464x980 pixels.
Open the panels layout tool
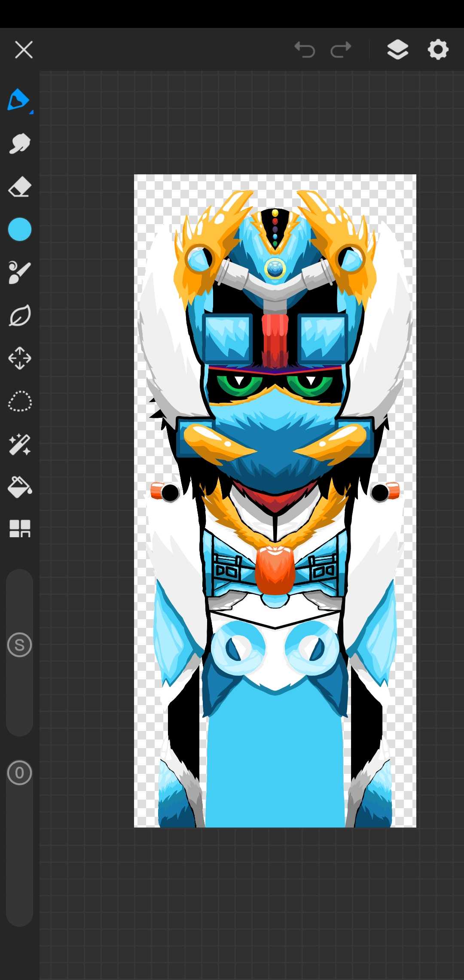20,529
